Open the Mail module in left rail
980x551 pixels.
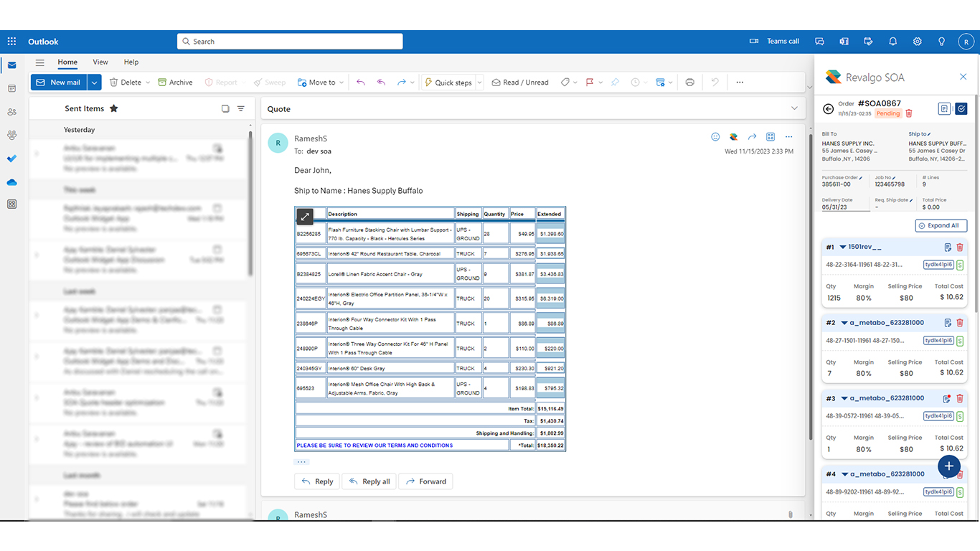click(11, 65)
